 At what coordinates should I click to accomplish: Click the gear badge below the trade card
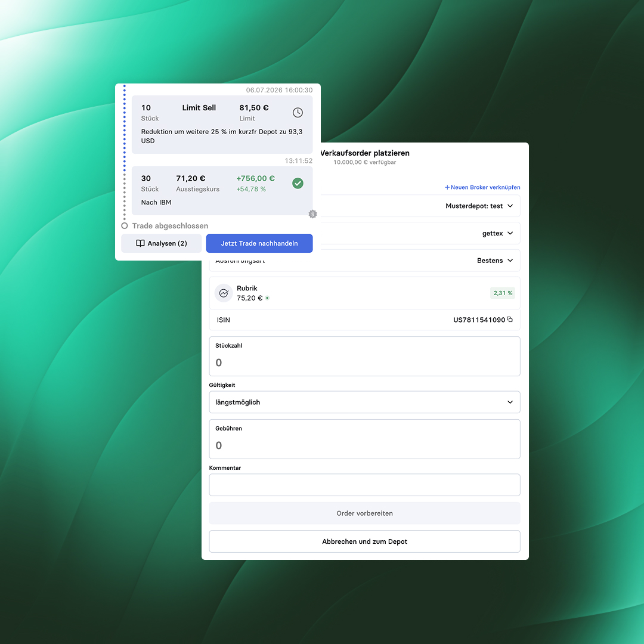pos(312,214)
